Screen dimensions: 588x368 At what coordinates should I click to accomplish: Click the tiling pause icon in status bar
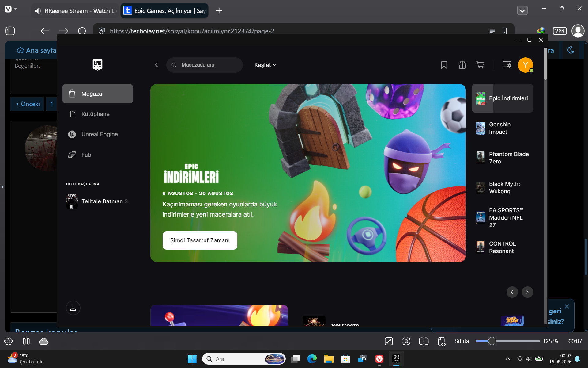point(26,341)
